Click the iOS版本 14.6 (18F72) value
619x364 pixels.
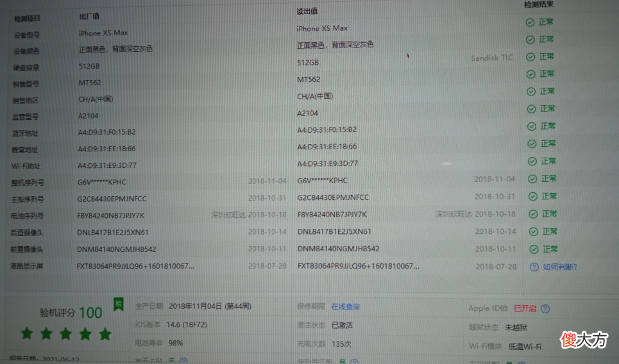[x=187, y=325]
